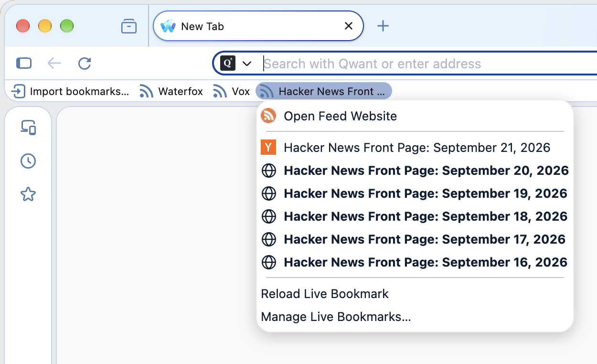
Task: Open Hacker News Front Page September 20, 2026
Action: tap(415, 171)
